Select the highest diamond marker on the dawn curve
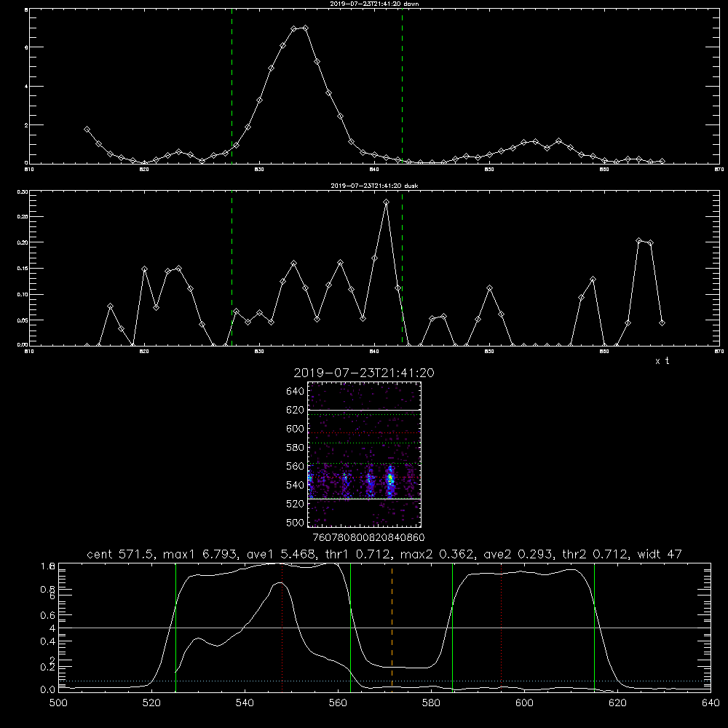Viewport: 728px width, 728px height. coord(305,28)
